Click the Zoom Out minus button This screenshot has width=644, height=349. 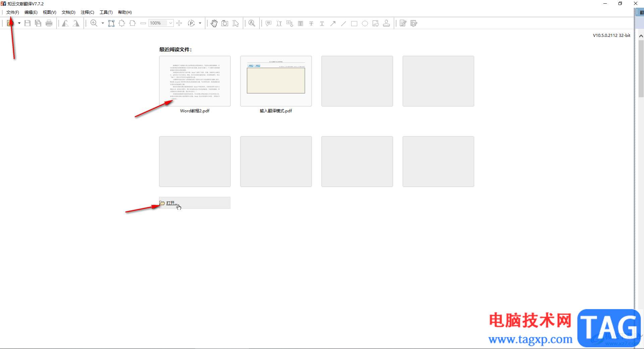(143, 23)
